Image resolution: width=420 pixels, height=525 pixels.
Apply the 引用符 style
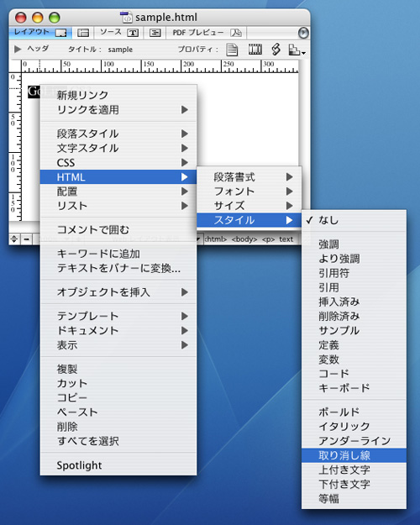pyautogui.click(x=354, y=273)
